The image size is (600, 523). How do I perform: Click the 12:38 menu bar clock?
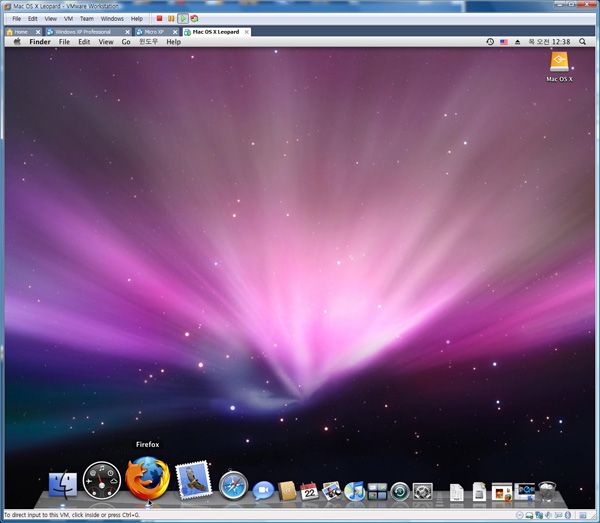click(x=549, y=42)
